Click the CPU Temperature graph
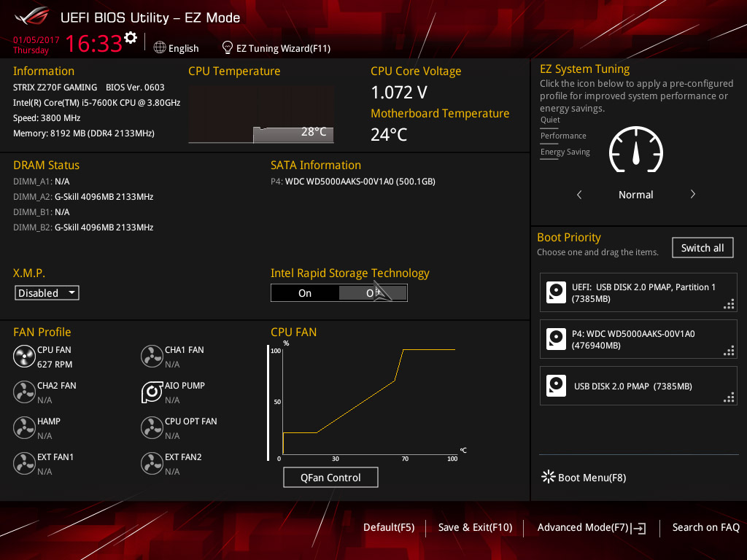This screenshot has height=560, width=747. tap(261, 114)
